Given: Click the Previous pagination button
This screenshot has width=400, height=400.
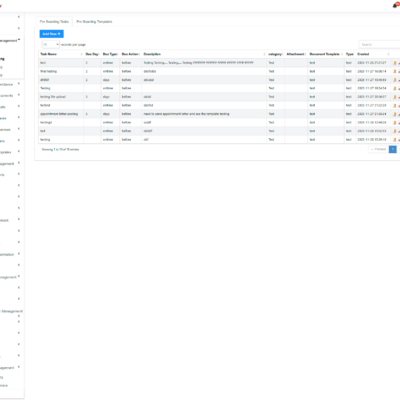Looking at the screenshot, I should 378,149.
